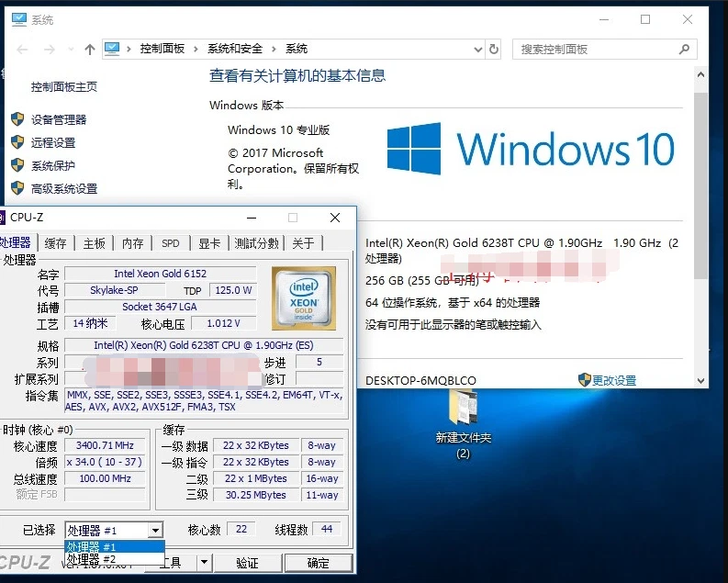Click the 验证 button in CPU-Z
This screenshot has height=583, width=728.
click(248, 563)
